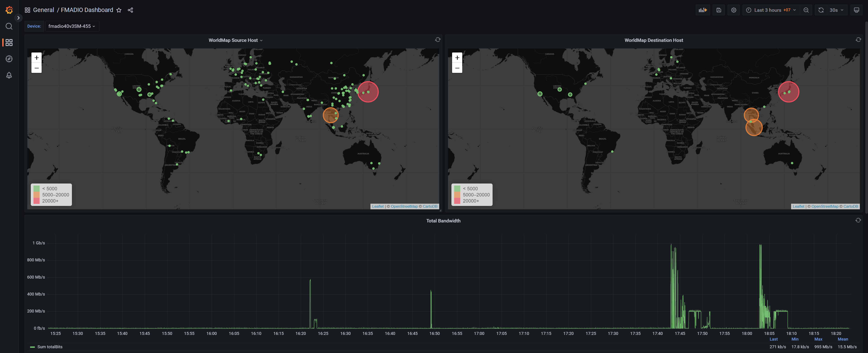Refresh the dashboard now
Viewport: 868px width, 353px height.
[821, 10]
